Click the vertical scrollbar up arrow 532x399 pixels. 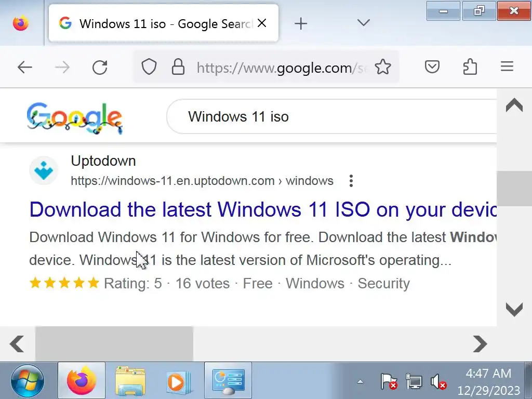514,105
